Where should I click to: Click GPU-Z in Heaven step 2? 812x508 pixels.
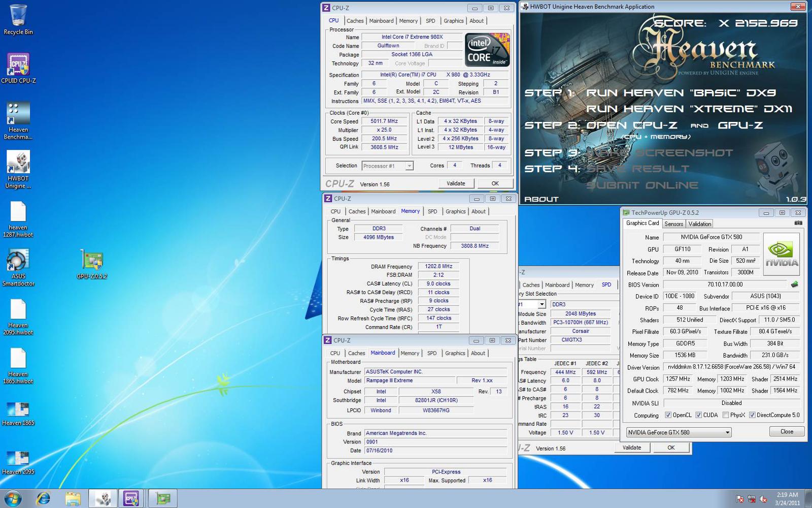[740, 125]
